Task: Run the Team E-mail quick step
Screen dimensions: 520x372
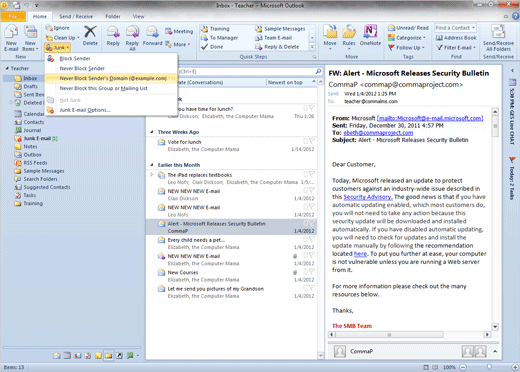Action: (274, 38)
